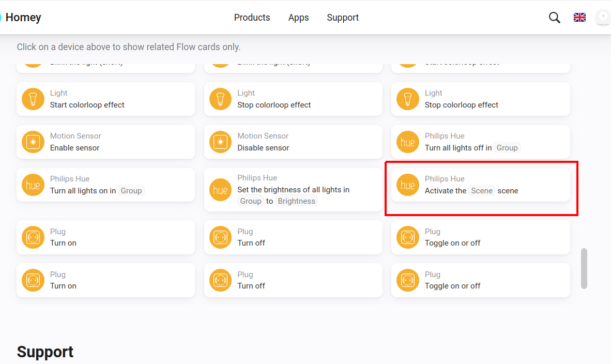Image resolution: width=611 pixels, height=364 pixels.
Task: Select the Group tag in Turn all lights on card
Action: point(131,191)
